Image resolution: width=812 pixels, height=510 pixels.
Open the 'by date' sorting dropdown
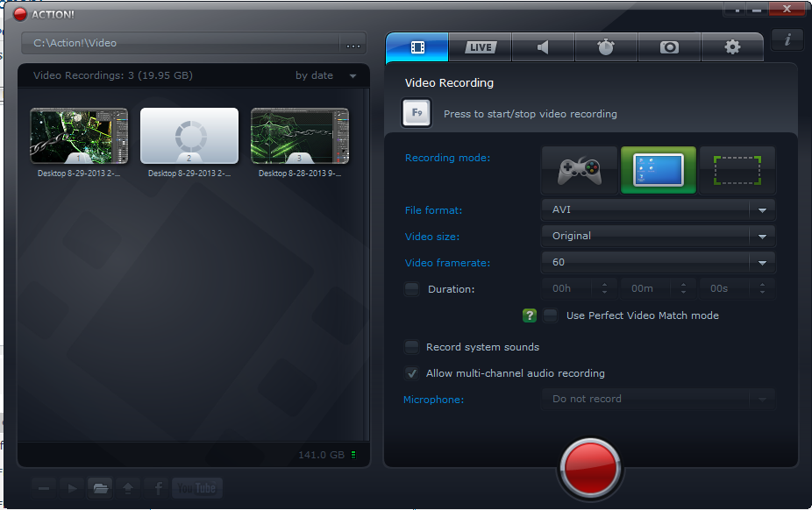(x=325, y=75)
